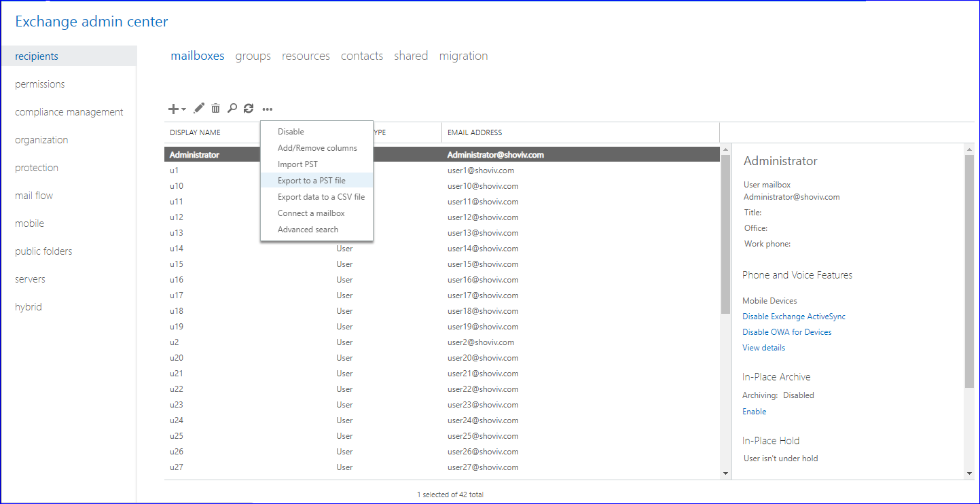Select mailbox row u20
The width and height of the screenshot is (980, 504).
(442, 358)
